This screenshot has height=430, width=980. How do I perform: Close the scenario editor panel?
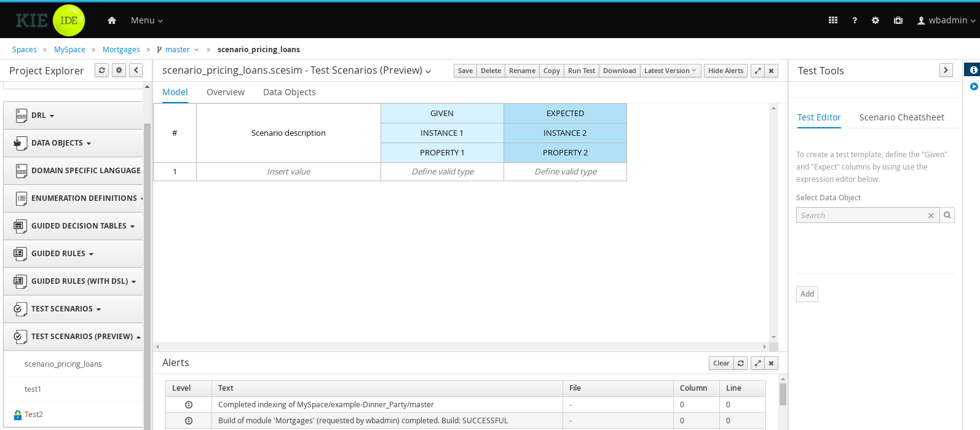coord(771,71)
